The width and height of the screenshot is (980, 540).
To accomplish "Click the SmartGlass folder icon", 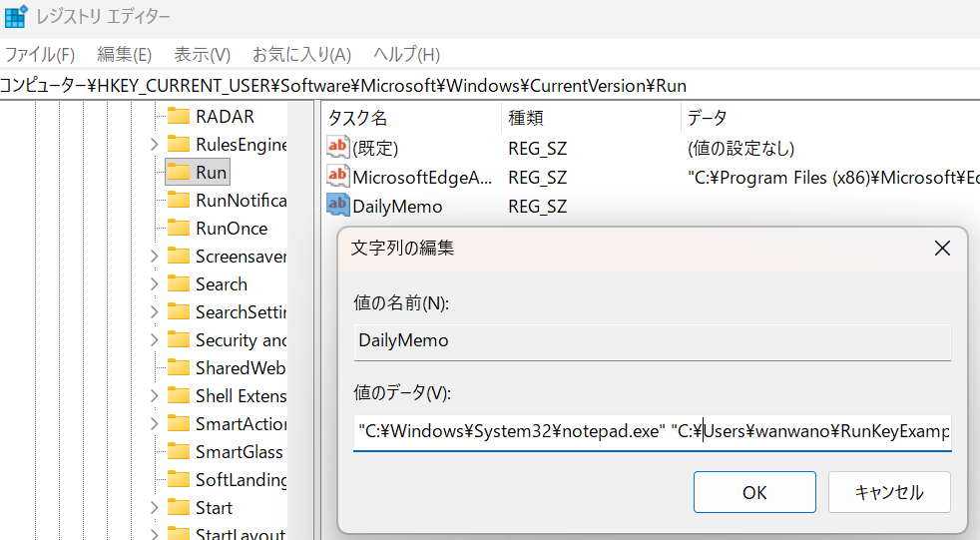I will (178, 452).
